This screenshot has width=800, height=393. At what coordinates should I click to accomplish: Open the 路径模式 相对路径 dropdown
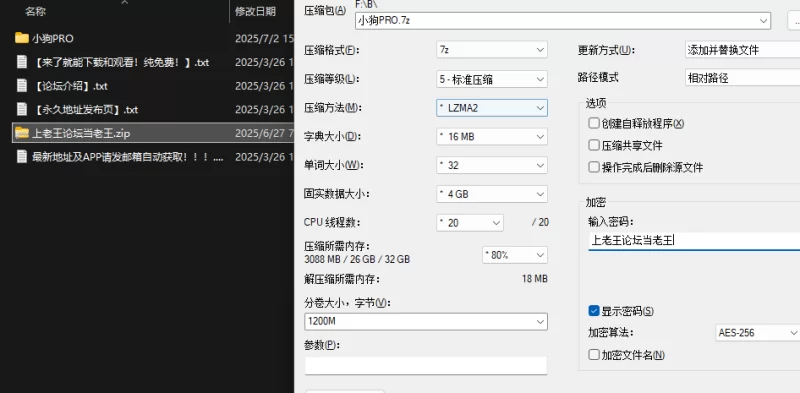(742, 78)
